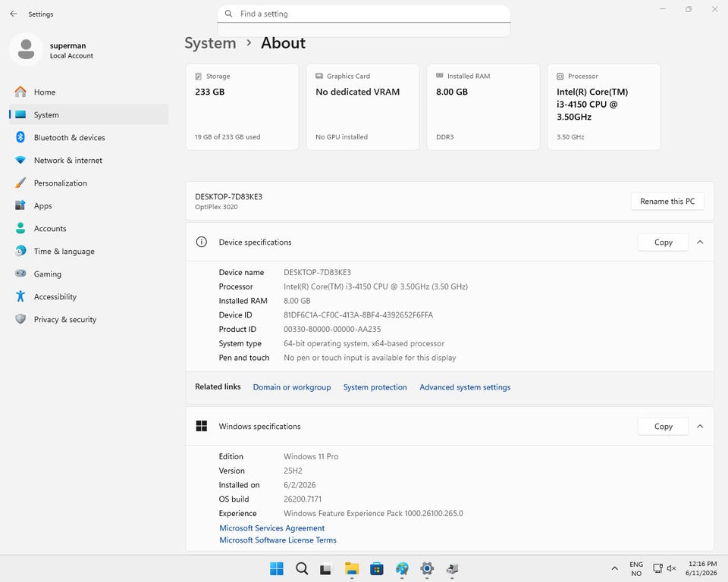
Task: Click the Device specifications info icon
Action: tap(202, 242)
